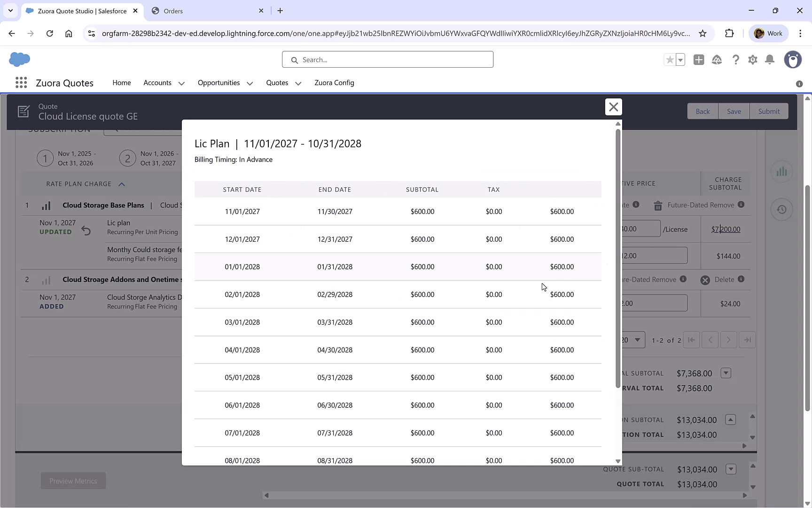This screenshot has width=812, height=508.
Task: Undo the Lic plan update with the revert arrow
Action: 86,230
